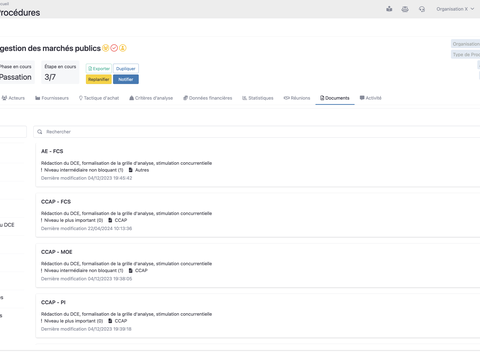Click the file icon in CCAP - MOE row
Screen dimensions: 480x360
(131, 271)
